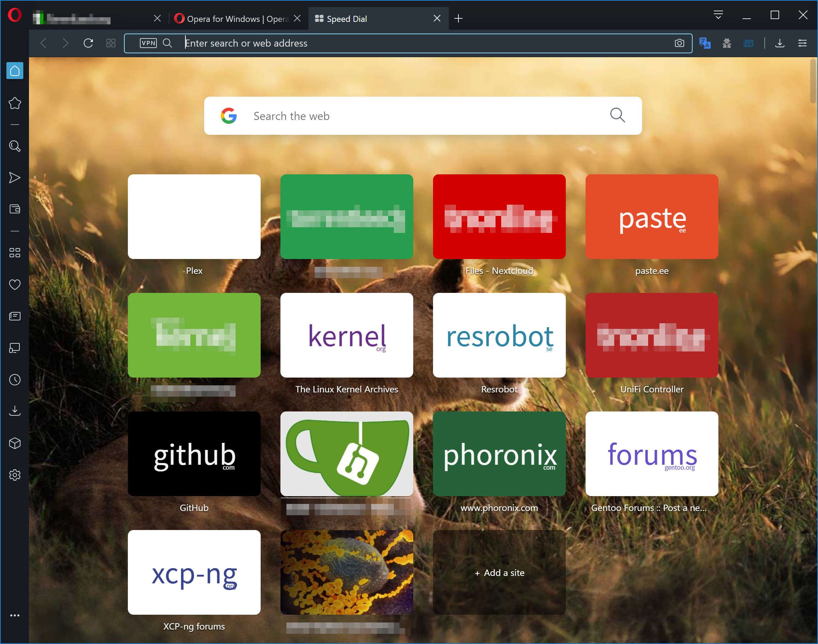Image resolution: width=818 pixels, height=644 pixels.
Task: Enable tab tiling with the layout icon
Action: (x=111, y=43)
